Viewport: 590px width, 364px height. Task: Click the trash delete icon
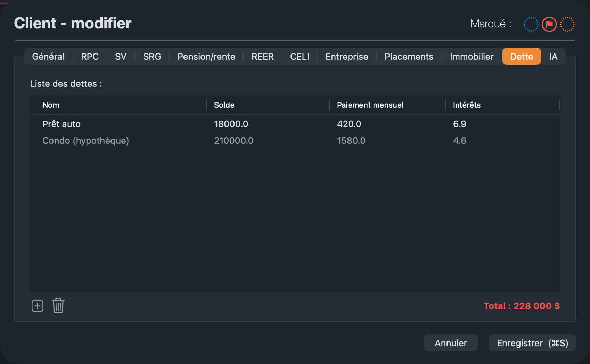tap(58, 306)
